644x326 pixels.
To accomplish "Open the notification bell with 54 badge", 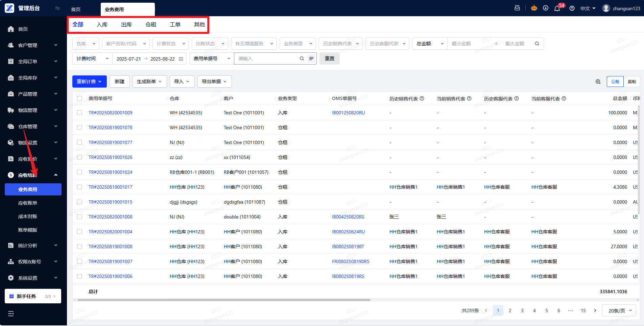I will pos(557,8).
